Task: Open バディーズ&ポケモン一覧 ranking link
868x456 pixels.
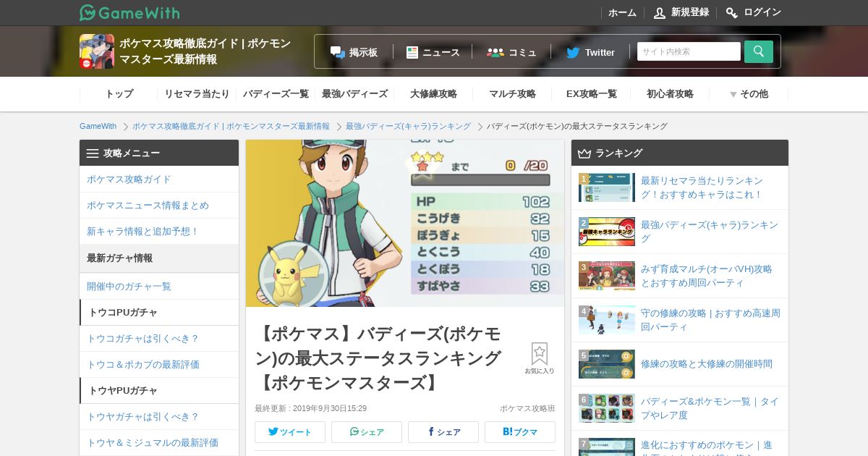Action: coord(710,408)
